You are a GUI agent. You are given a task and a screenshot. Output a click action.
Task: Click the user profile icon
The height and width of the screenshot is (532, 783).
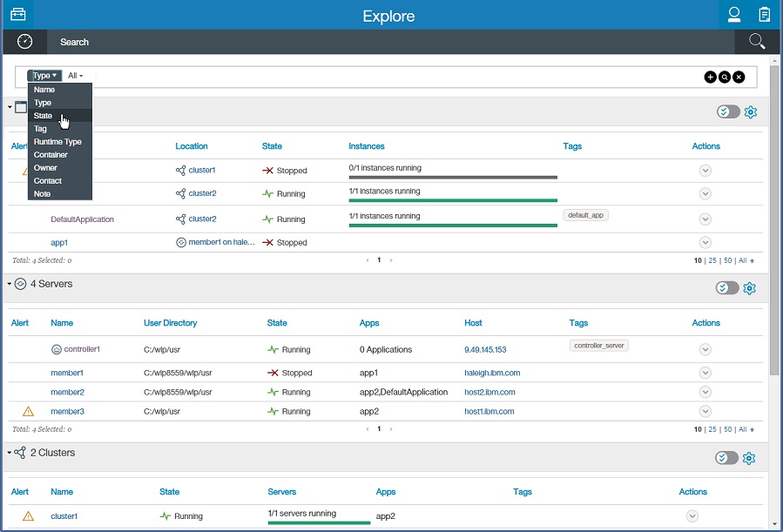[734, 15]
